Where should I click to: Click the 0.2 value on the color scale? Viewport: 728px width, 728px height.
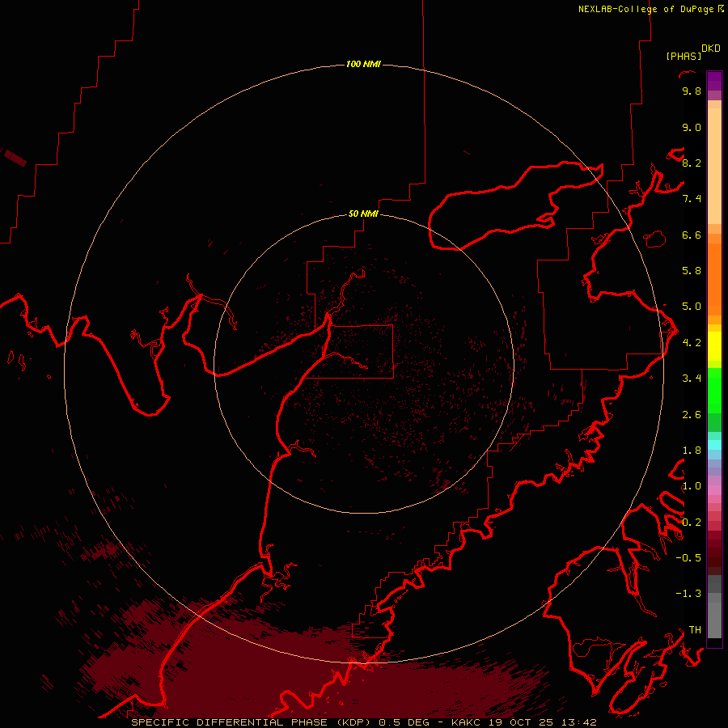tap(692, 523)
